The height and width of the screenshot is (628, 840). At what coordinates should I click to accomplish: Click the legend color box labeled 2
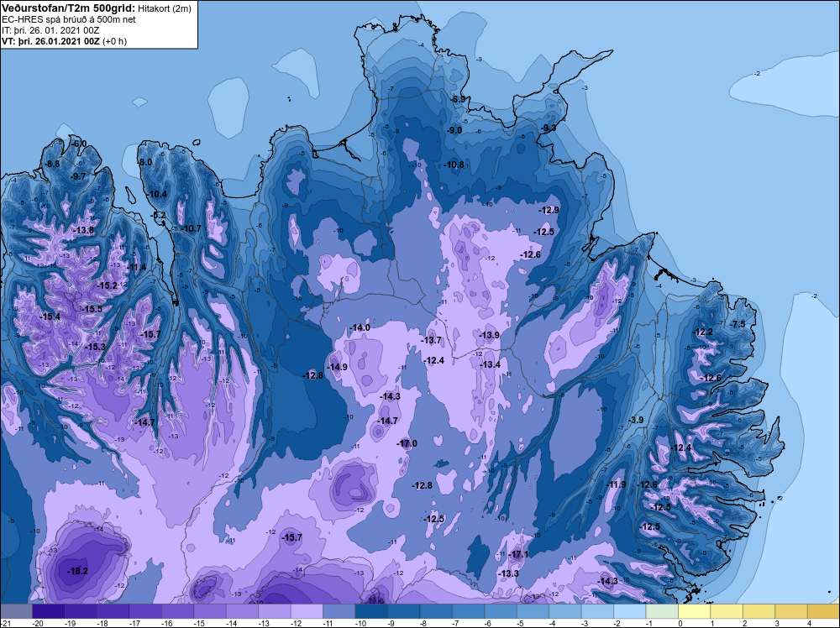click(759, 611)
